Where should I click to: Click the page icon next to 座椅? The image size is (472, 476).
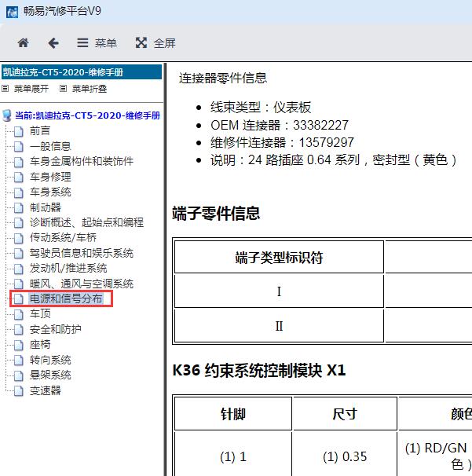(x=19, y=345)
